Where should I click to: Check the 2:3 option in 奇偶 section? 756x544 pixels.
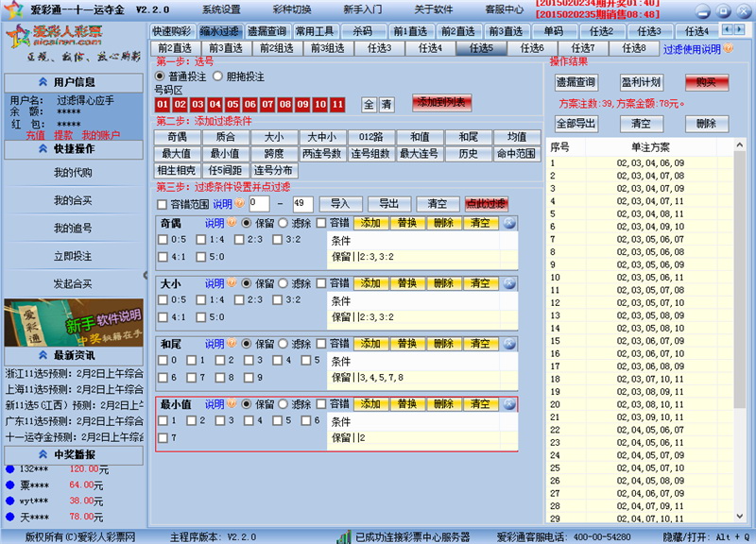[239, 240]
